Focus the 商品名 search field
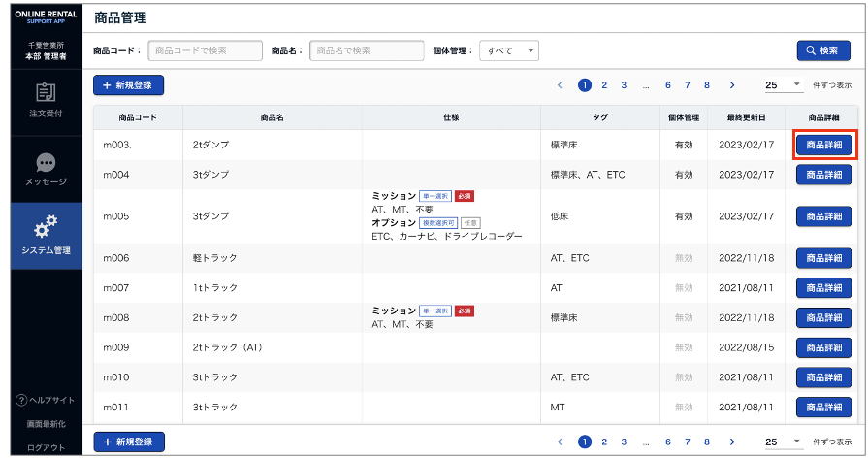Screen dimensions: 868x458 (x=367, y=50)
